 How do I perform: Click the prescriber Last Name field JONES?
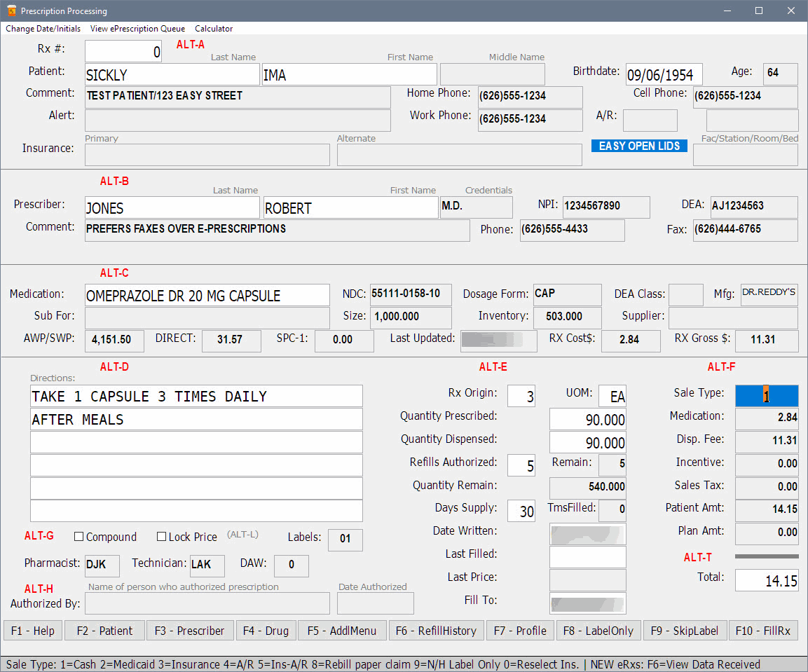pos(172,207)
